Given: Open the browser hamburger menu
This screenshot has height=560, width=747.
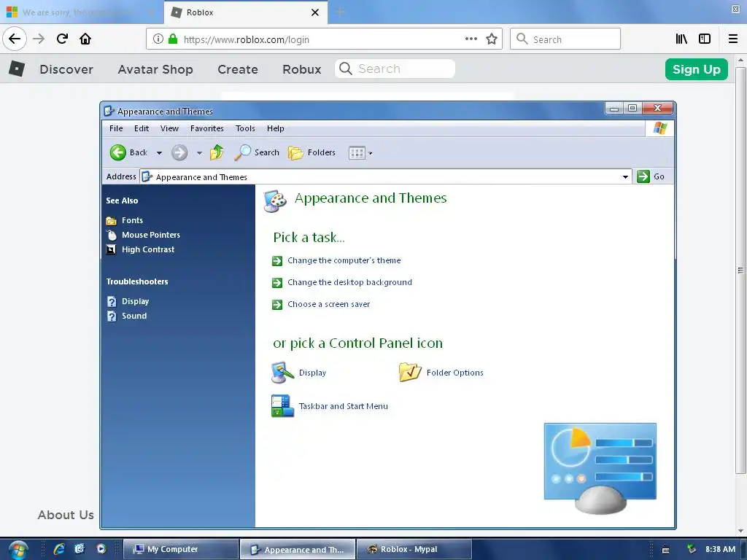Looking at the screenshot, I should pyautogui.click(x=733, y=39).
